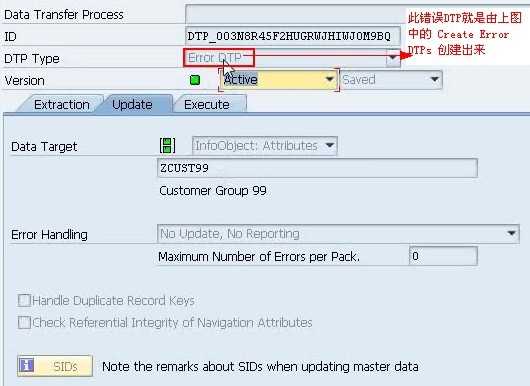Toggle Handle Duplicate Record Keys checkbox
The width and height of the screenshot is (530, 386).
click(x=24, y=300)
